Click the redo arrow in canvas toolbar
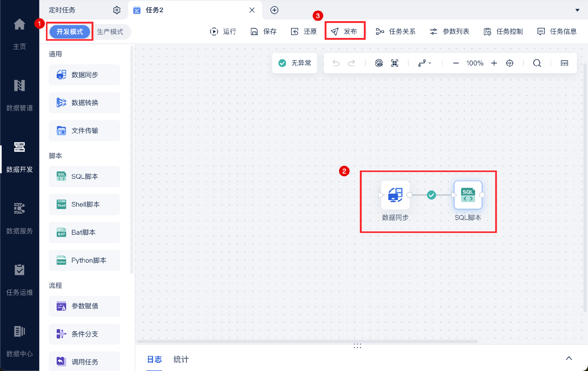Image resolution: width=588 pixels, height=371 pixels. 352,63
